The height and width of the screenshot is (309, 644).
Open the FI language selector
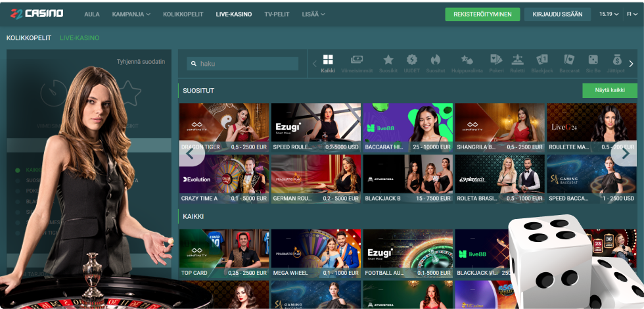632,14
